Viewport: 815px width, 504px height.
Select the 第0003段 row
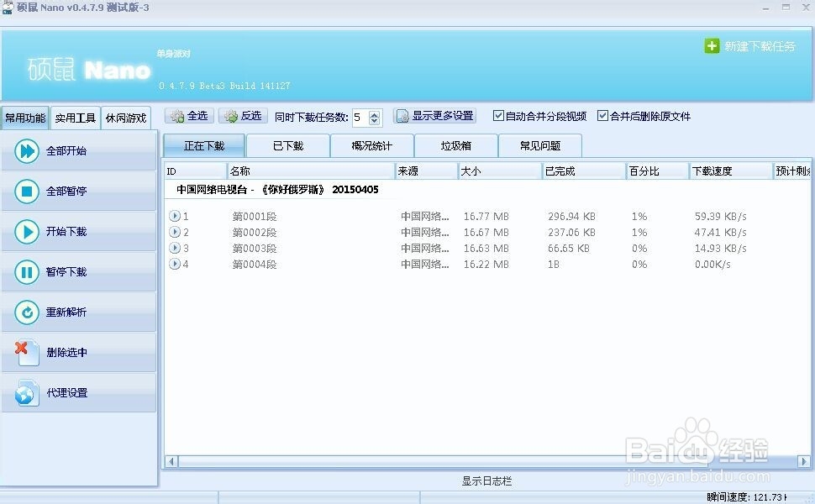coord(487,249)
